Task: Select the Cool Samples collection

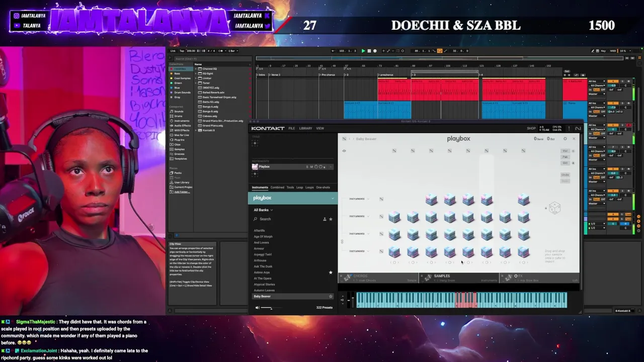Action: [182, 78]
